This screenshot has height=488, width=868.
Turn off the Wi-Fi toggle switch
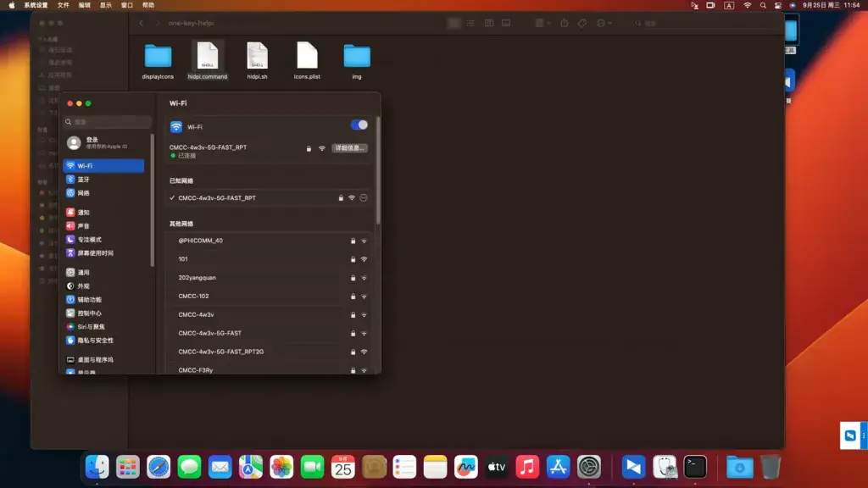(x=359, y=125)
